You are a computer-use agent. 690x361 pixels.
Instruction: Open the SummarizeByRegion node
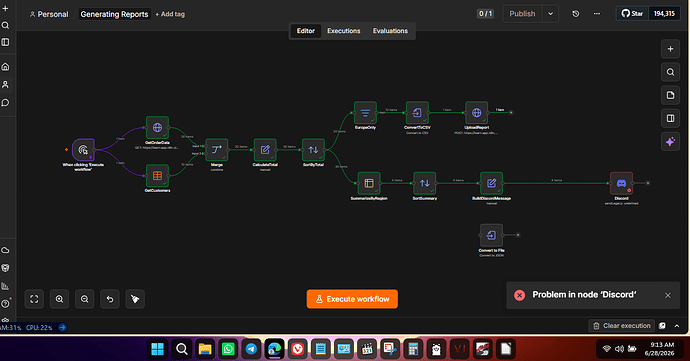[x=369, y=183]
